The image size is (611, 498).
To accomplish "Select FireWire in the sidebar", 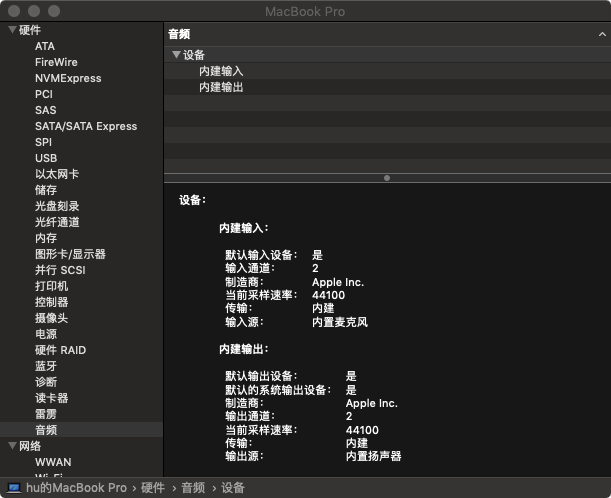I will pyautogui.click(x=56, y=62).
